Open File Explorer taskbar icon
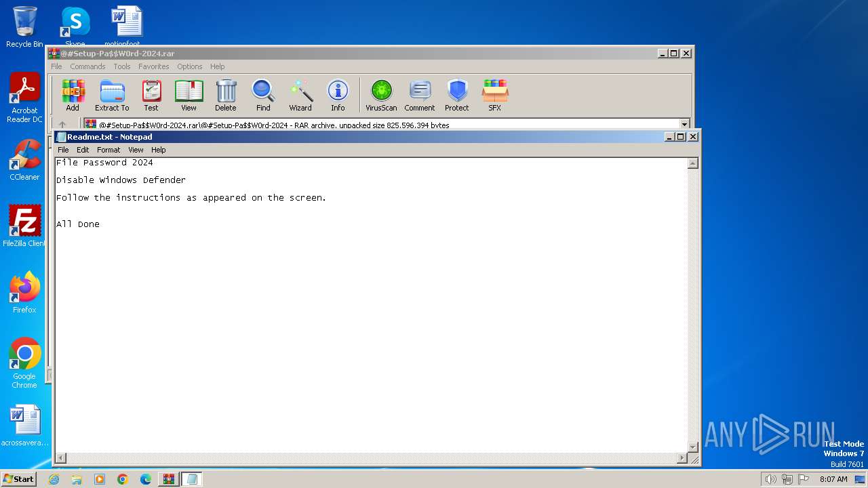This screenshot has height=488, width=868. (x=77, y=479)
